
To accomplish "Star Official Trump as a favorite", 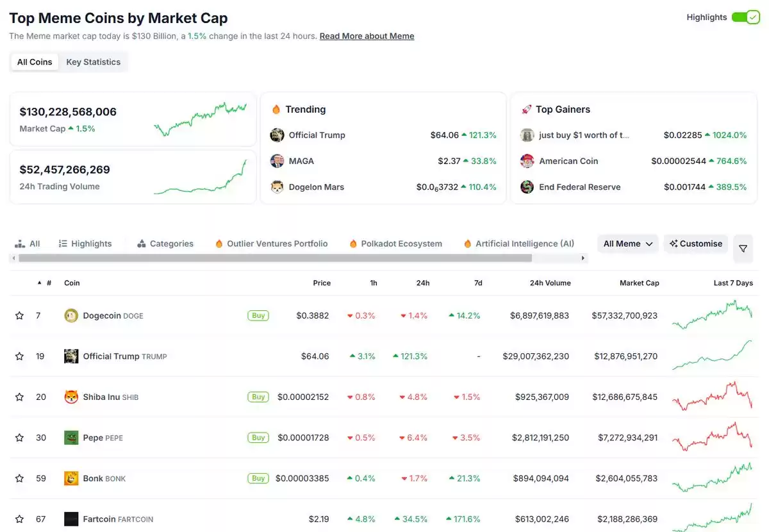I will 19,356.
